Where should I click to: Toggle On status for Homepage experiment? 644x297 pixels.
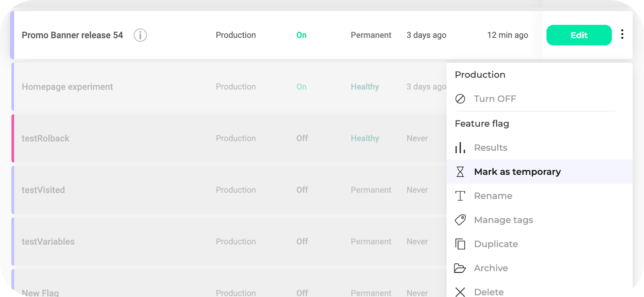pyautogui.click(x=301, y=87)
